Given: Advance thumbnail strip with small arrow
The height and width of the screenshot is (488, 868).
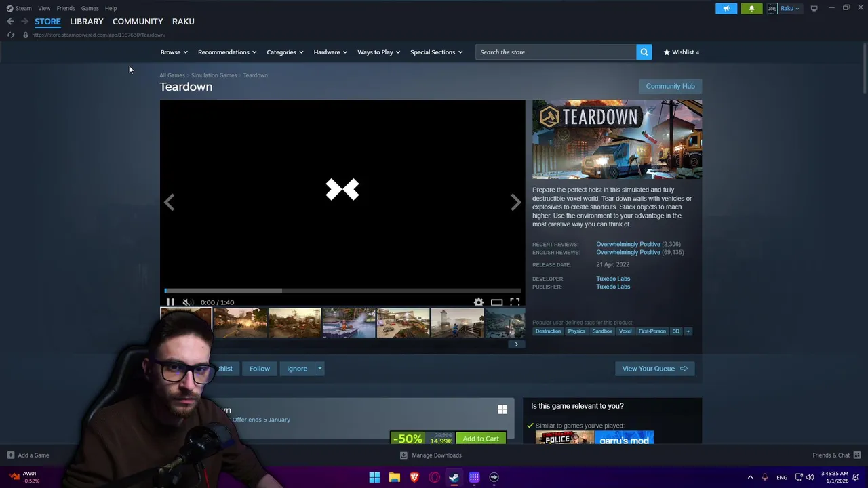Looking at the screenshot, I should tap(516, 344).
